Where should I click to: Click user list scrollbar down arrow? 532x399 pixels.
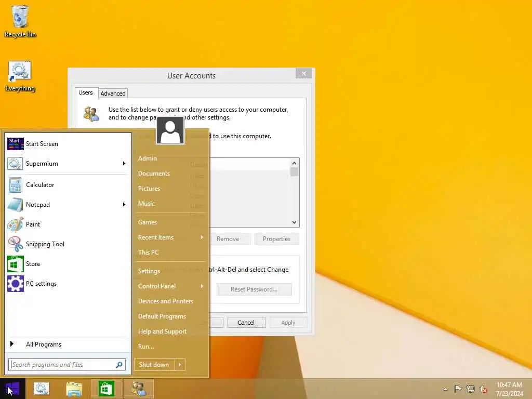[294, 222]
